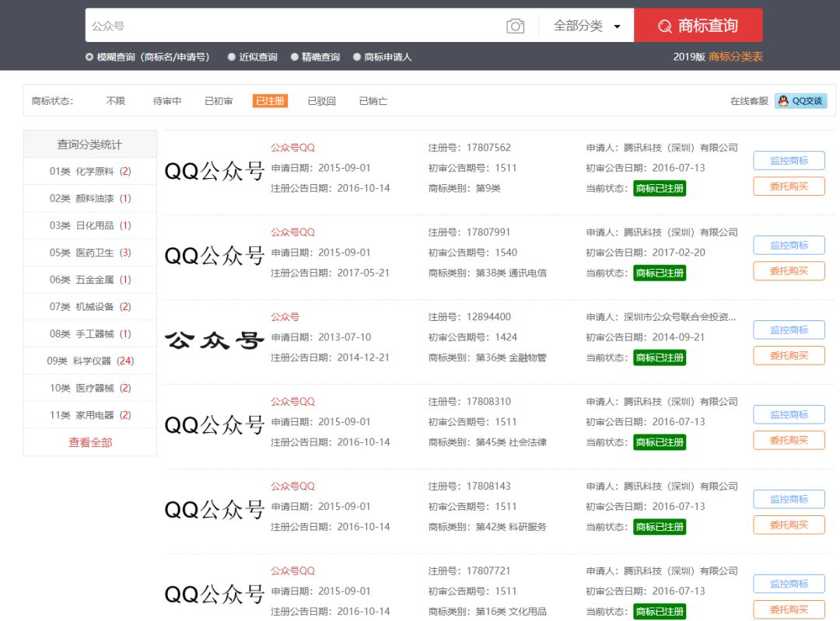Click 委托购买 for registration 17807721
Viewport: 840px width, 621px height.
pos(789,609)
